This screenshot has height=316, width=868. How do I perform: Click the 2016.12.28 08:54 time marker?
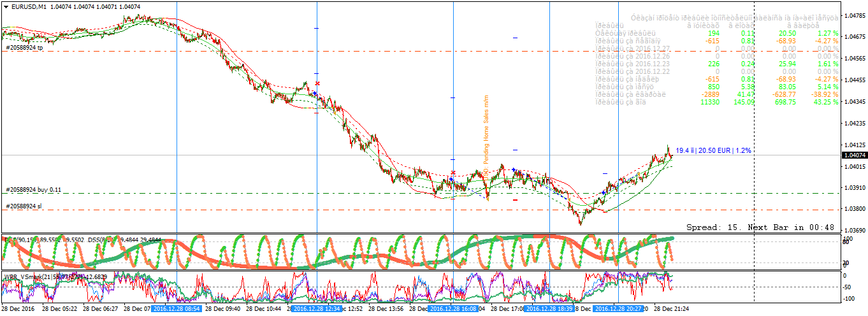pos(177,309)
